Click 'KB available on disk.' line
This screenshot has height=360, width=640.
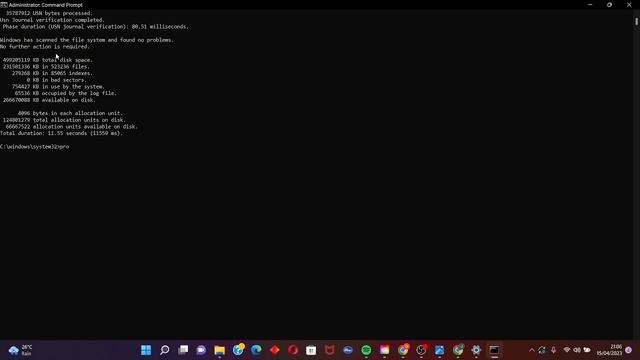pyautogui.click(x=49, y=100)
